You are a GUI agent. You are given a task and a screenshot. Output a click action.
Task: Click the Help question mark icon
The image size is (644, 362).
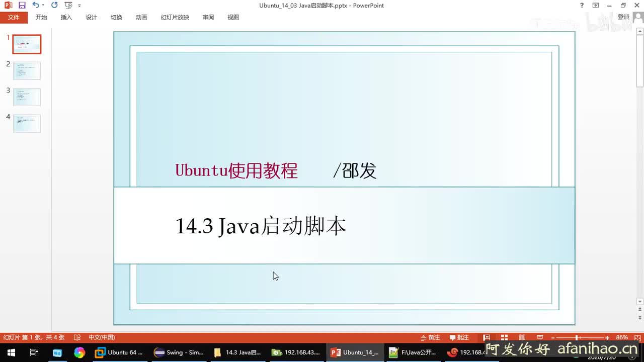tap(582, 5)
